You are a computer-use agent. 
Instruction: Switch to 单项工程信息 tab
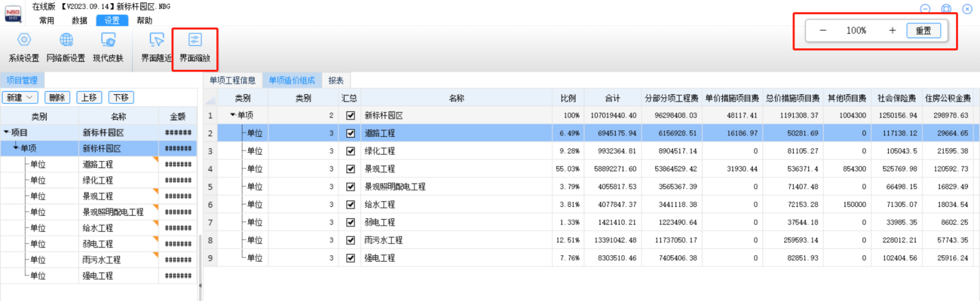pos(233,80)
